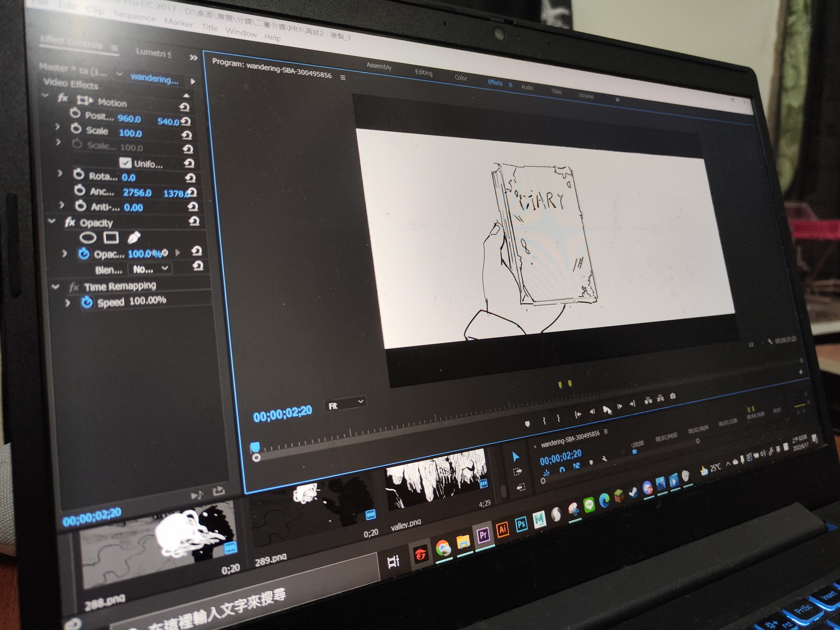Toggle animation stopwatch for Scale
840x630 pixels.
pyautogui.click(x=76, y=129)
